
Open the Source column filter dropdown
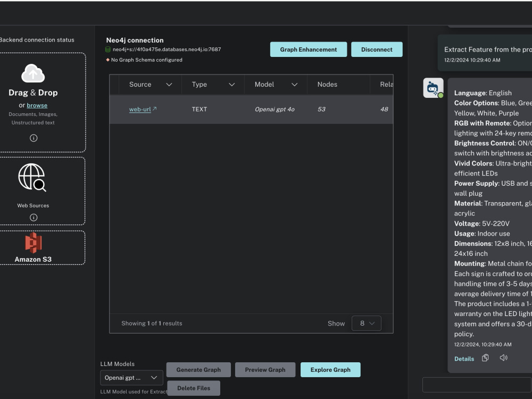tap(169, 85)
